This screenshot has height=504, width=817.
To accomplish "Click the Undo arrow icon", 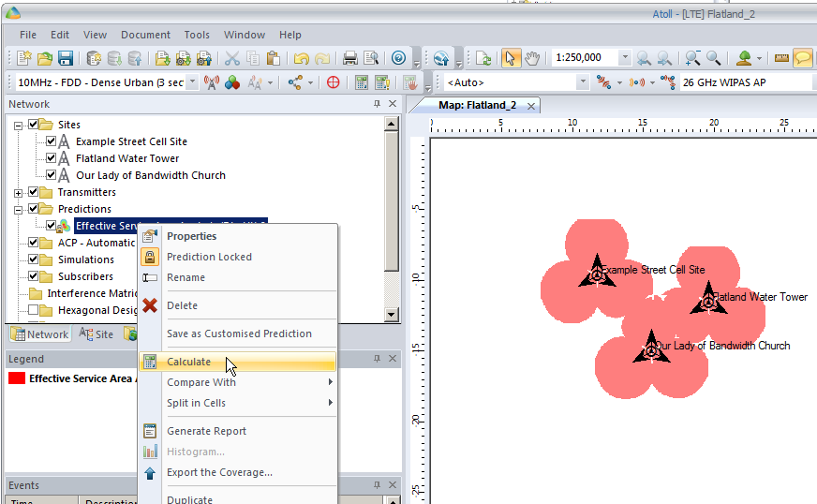I will tap(302, 58).
